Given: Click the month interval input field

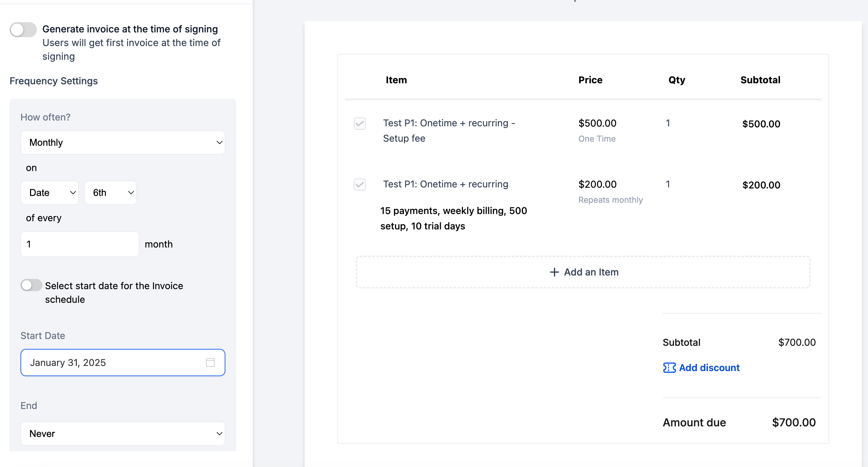Looking at the screenshot, I should tap(80, 244).
